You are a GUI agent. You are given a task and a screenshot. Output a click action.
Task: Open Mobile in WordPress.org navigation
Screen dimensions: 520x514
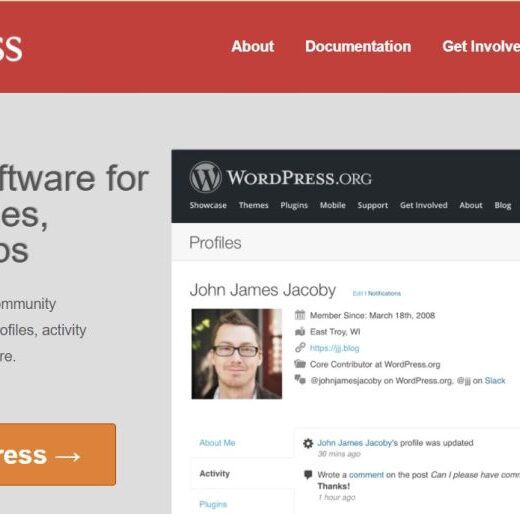coord(333,205)
